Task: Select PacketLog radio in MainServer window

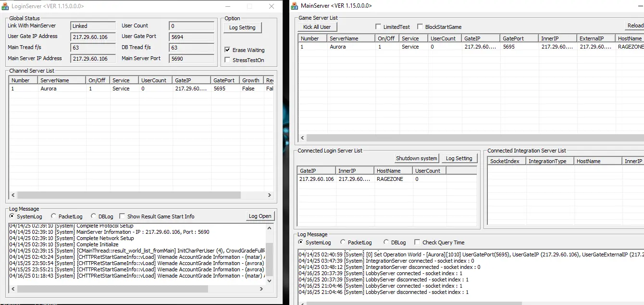Action: (343, 242)
